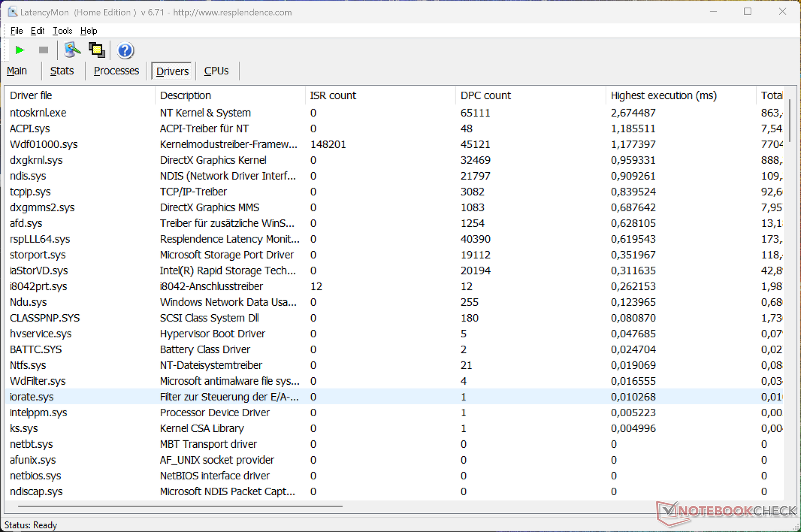Open the Tools menu

click(63, 31)
